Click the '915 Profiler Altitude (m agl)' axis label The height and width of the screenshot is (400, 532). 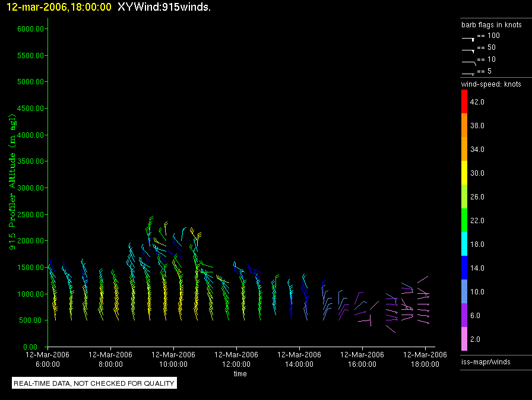[12, 182]
